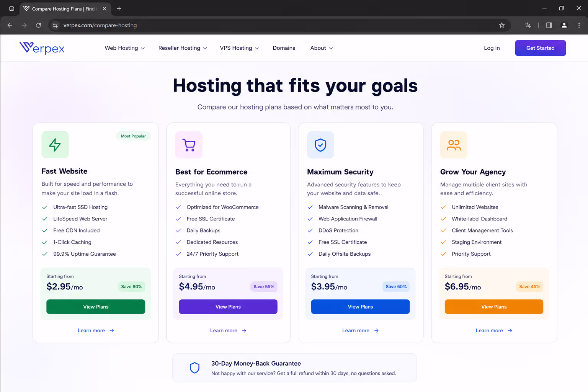
Task: Open the tab search button
Action: [11, 8]
